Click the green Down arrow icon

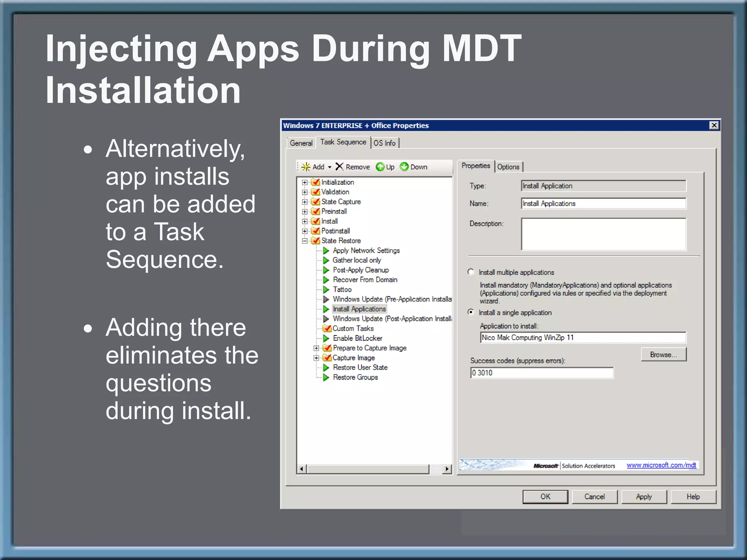tap(404, 167)
